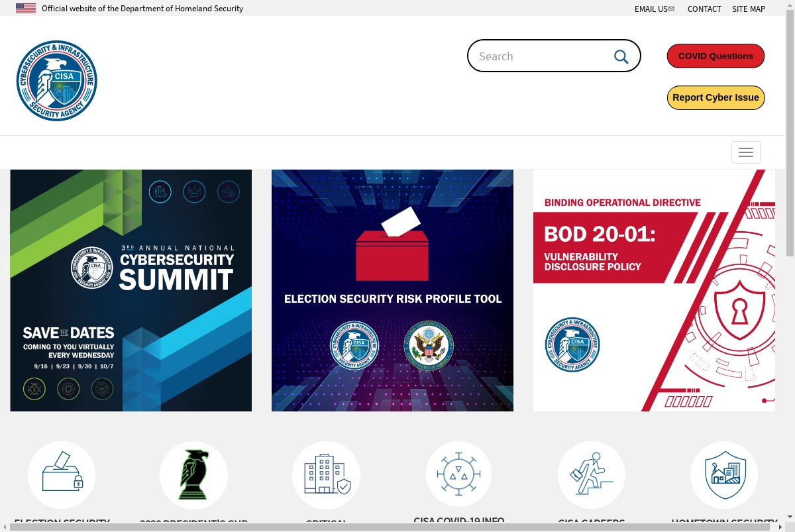Open the CISA Careers running figure icon

pos(591,475)
